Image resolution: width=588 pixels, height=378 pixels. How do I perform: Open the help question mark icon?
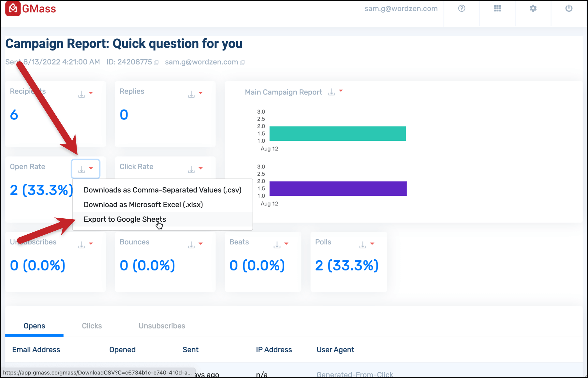point(462,8)
